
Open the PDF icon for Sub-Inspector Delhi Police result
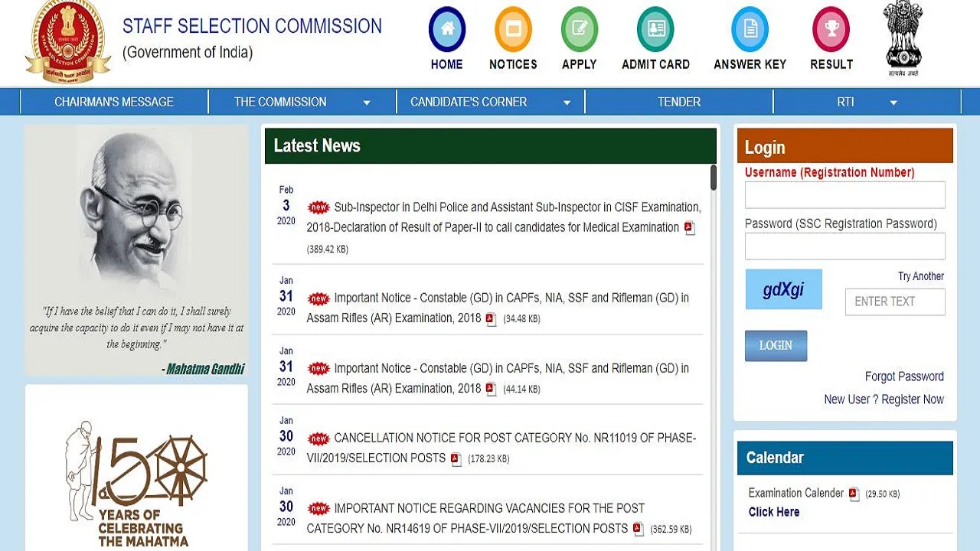pos(689,228)
